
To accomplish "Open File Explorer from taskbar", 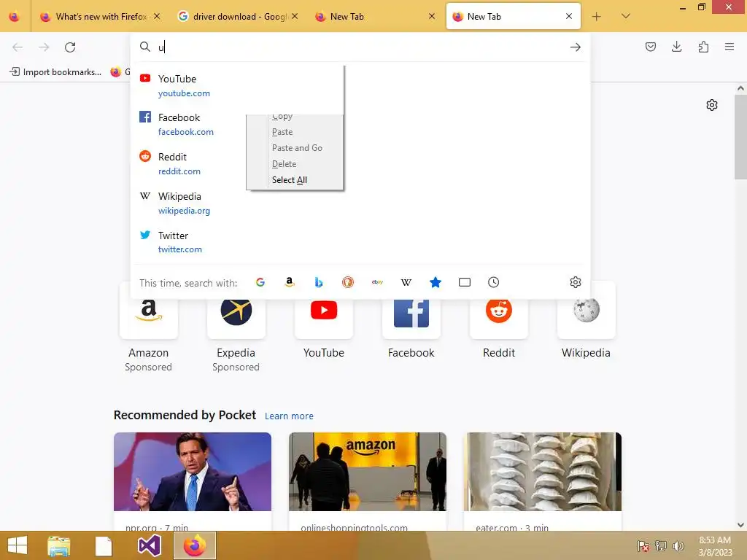I will (x=58, y=545).
